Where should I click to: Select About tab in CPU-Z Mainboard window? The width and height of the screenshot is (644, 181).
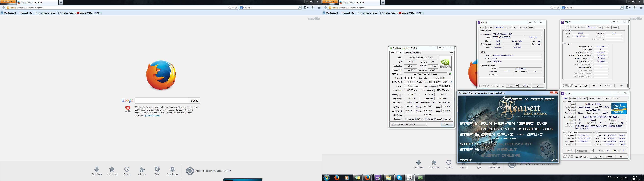tap(531, 28)
